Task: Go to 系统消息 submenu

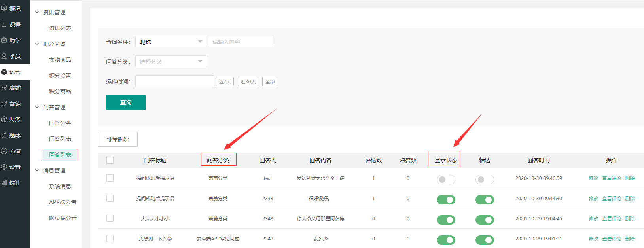Action: point(60,186)
